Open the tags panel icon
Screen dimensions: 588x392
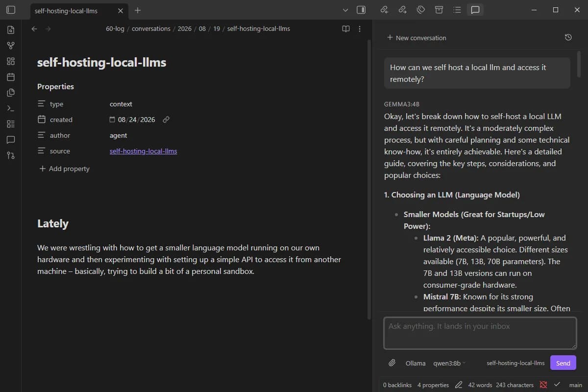420,10
